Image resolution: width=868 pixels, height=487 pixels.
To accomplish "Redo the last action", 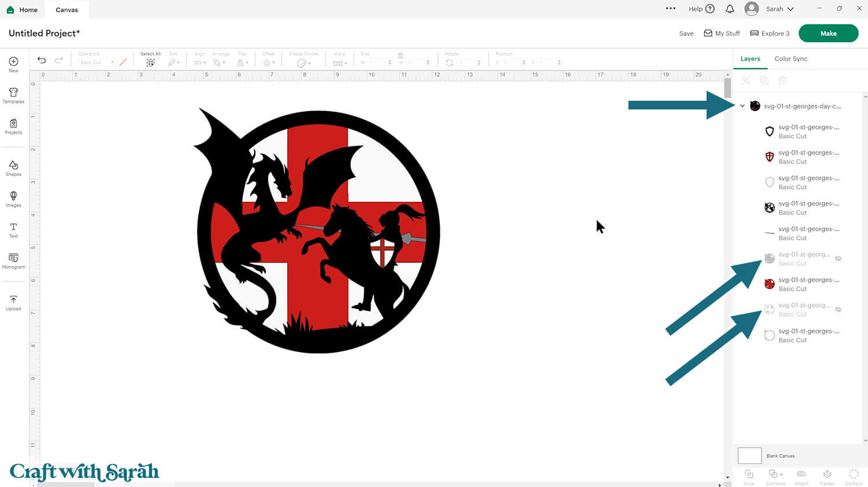I will coord(59,60).
